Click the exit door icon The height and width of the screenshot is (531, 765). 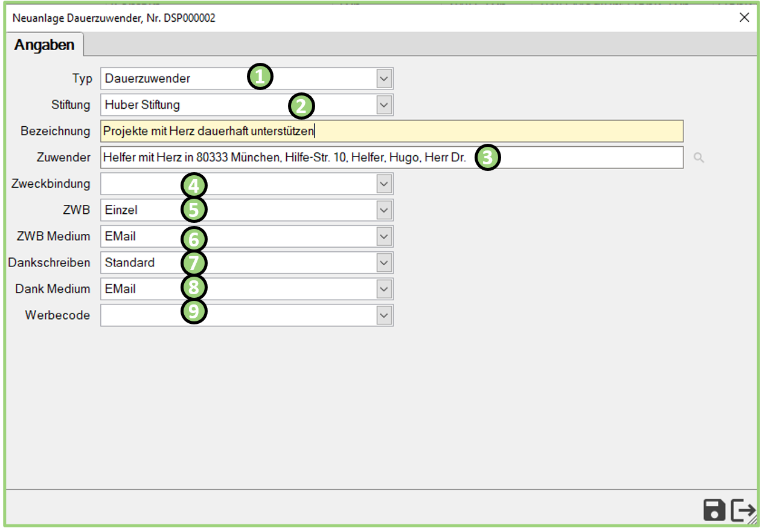pos(743,510)
